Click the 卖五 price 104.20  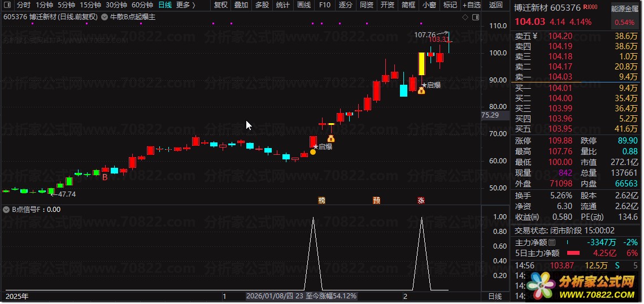[560, 36]
